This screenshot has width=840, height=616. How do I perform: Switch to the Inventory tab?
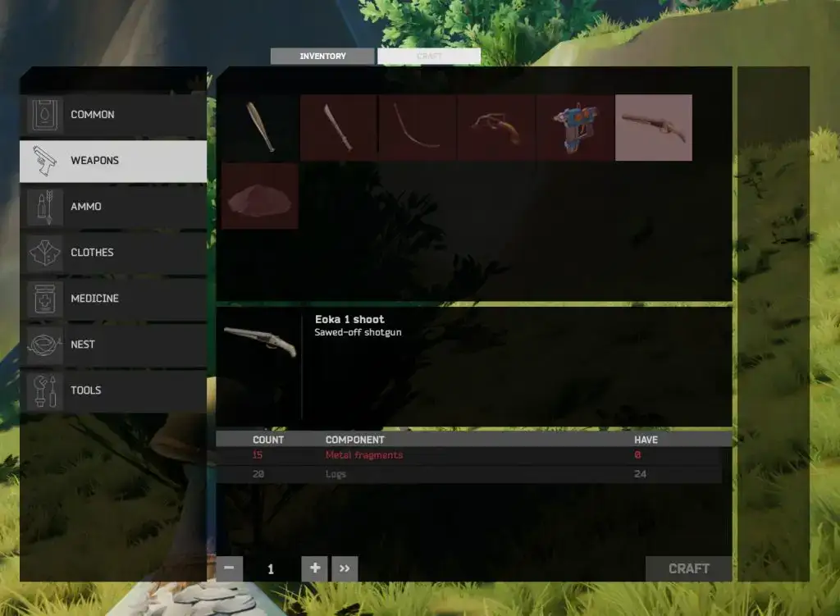(322, 57)
